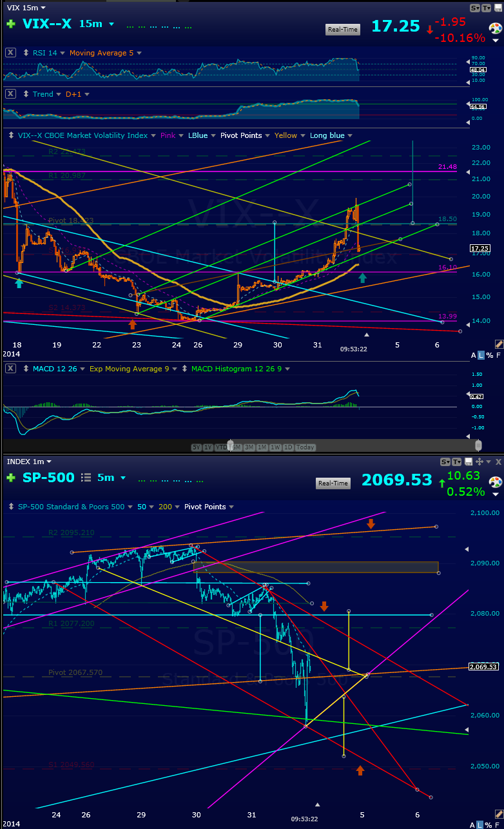Image resolution: width=504 pixels, height=829 pixels.
Task: Open the drawing pencil tool on SP-500 chart
Action: (499, 814)
